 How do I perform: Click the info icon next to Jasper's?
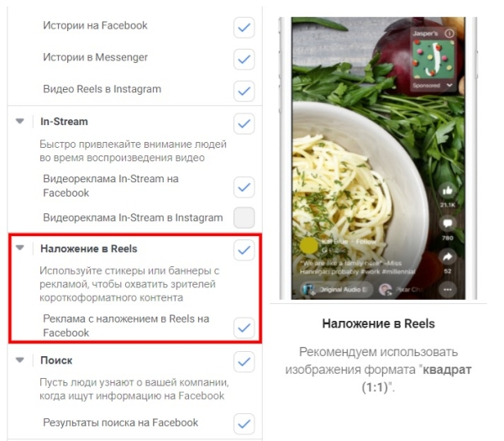point(449,33)
